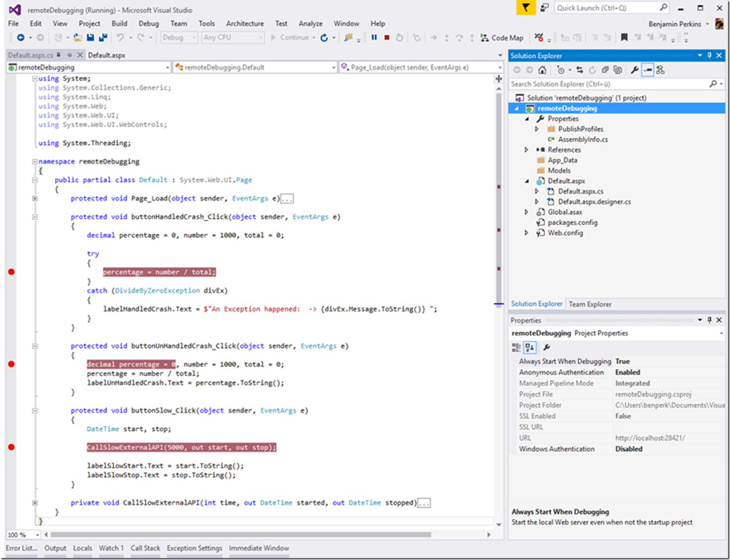
Task: Switch to the Default.aspx tab
Action: (106, 55)
